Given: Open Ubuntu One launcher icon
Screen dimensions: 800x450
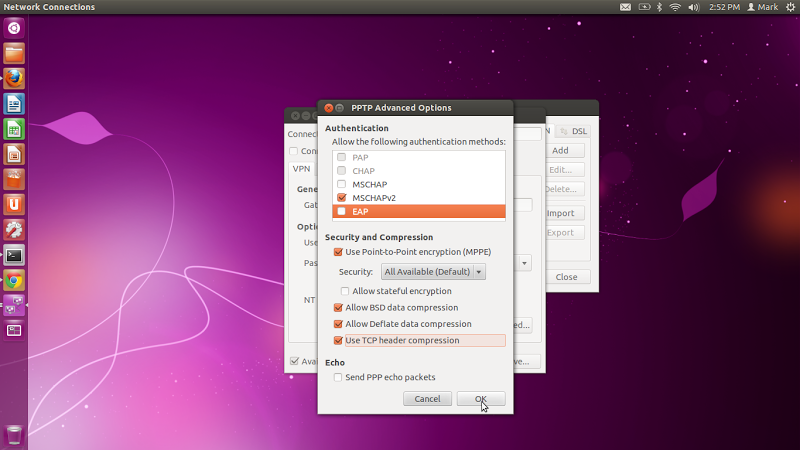Looking at the screenshot, I should 14,205.
